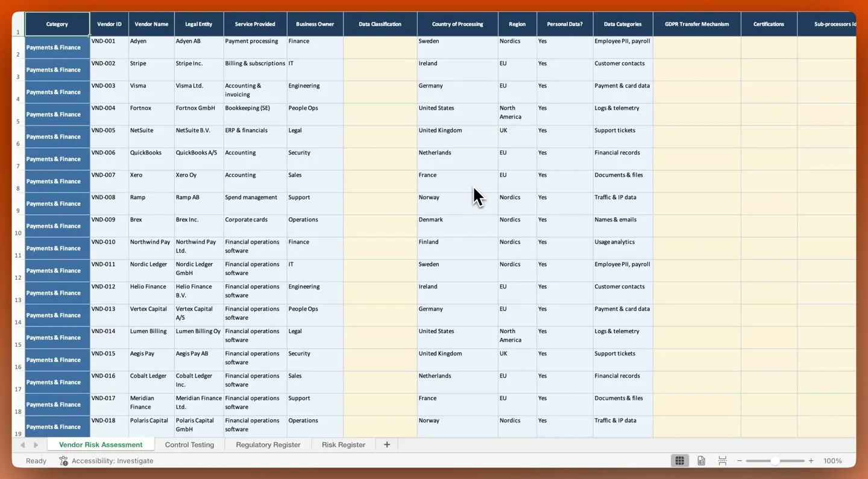Select the Aegis Pay AB cell
Screen dimensions: 868x479
pyautogui.click(x=199, y=360)
